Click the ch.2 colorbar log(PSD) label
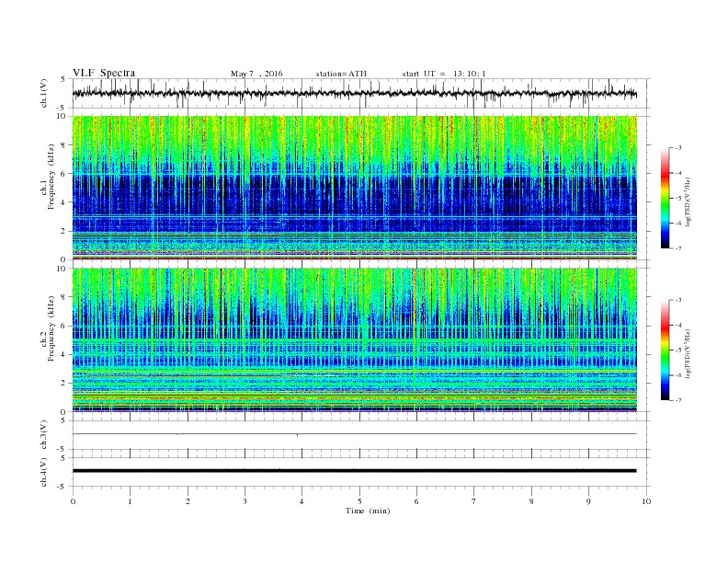This screenshot has height=563, width=728. 688,353
